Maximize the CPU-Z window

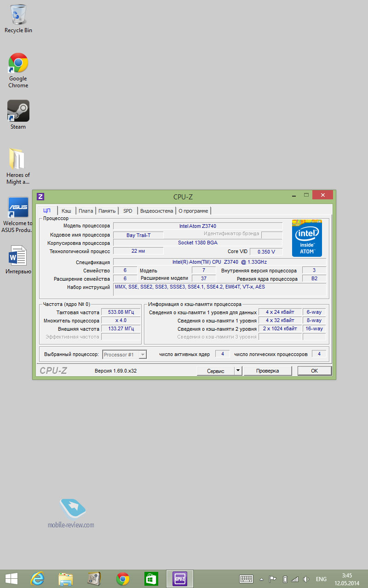306,196
